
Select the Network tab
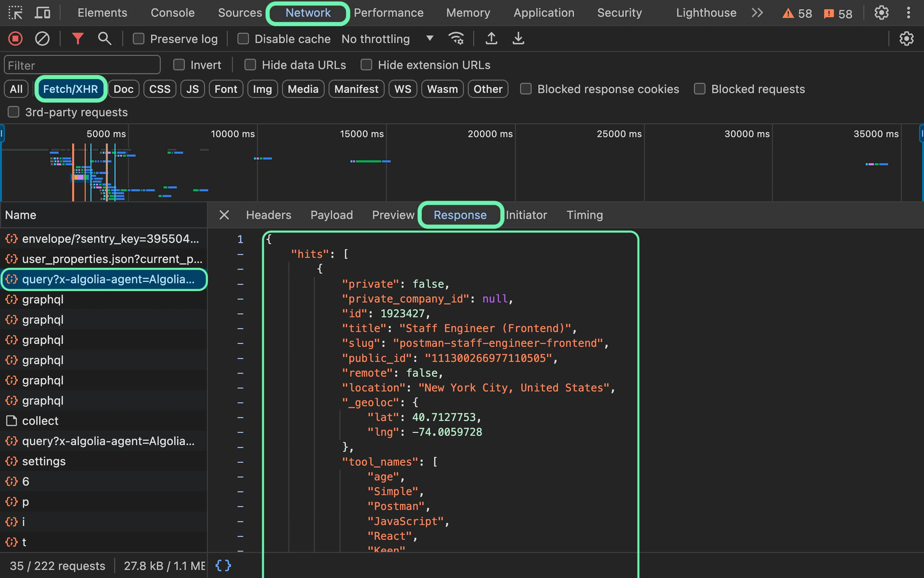[308, 13]
